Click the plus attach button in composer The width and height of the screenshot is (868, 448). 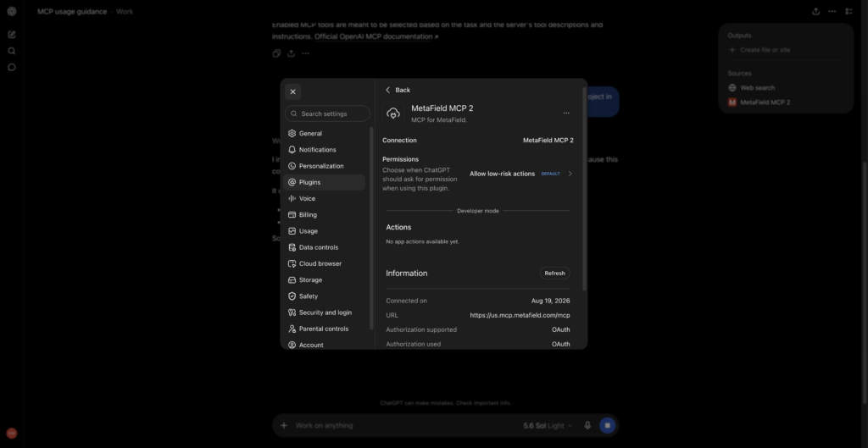tap(284, 425)
